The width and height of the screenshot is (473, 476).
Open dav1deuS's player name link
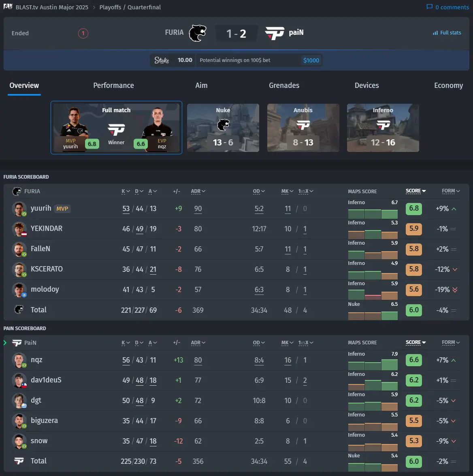click(46, 380)
